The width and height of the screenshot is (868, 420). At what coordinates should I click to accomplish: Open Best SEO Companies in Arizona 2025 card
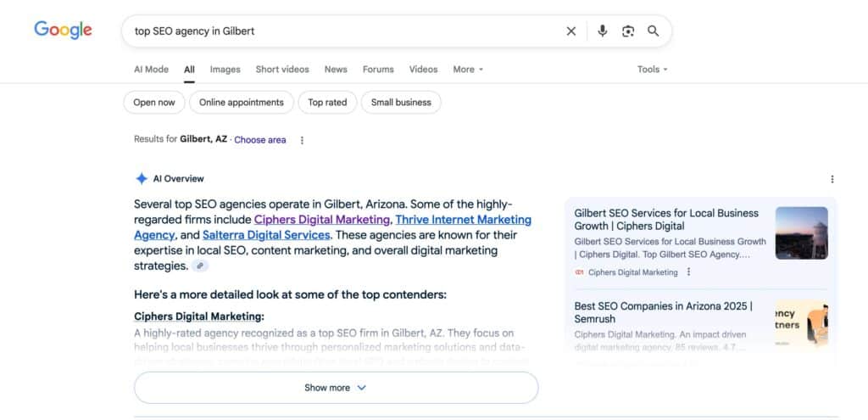coord(663,312)
